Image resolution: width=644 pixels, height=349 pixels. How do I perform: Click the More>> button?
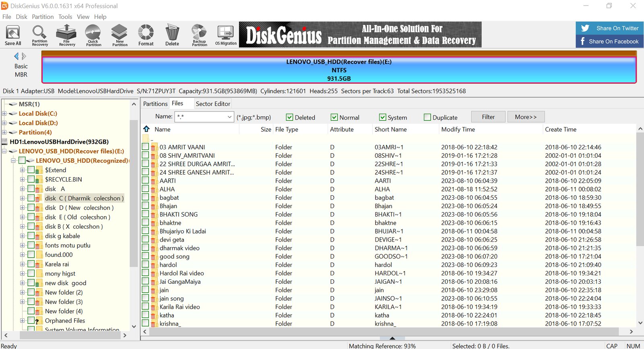point(526,117)
